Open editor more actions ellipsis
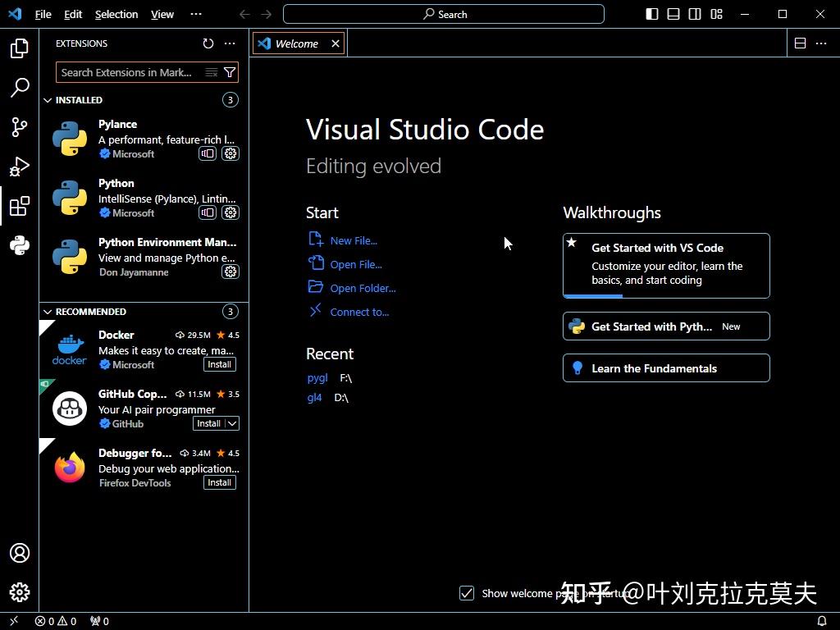The width and height of the screenshot is (840, 630). pos(820,43)
